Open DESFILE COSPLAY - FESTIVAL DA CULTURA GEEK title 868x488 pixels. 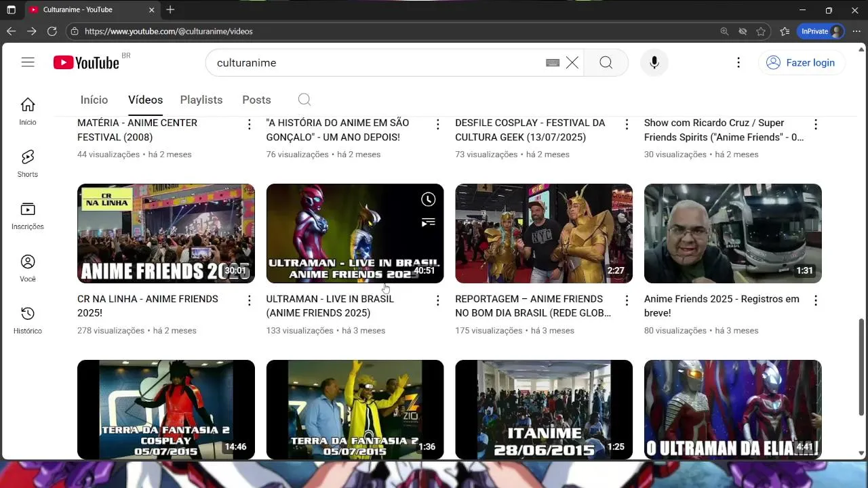point(530,130)
